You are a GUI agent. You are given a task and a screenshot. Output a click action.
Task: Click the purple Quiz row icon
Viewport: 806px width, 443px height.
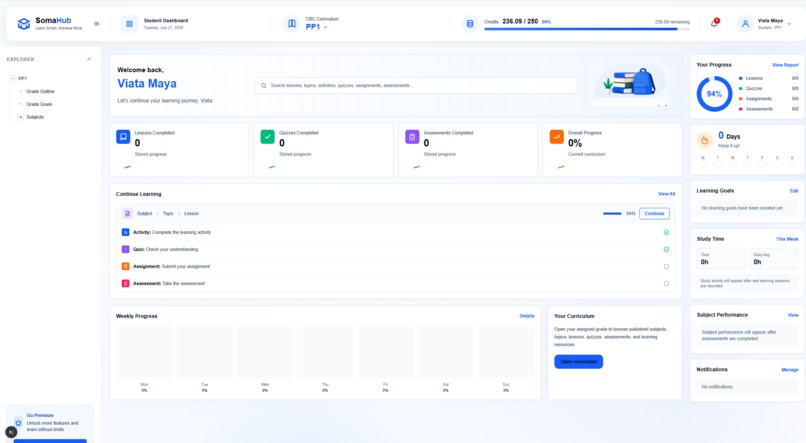pos(125,249)
